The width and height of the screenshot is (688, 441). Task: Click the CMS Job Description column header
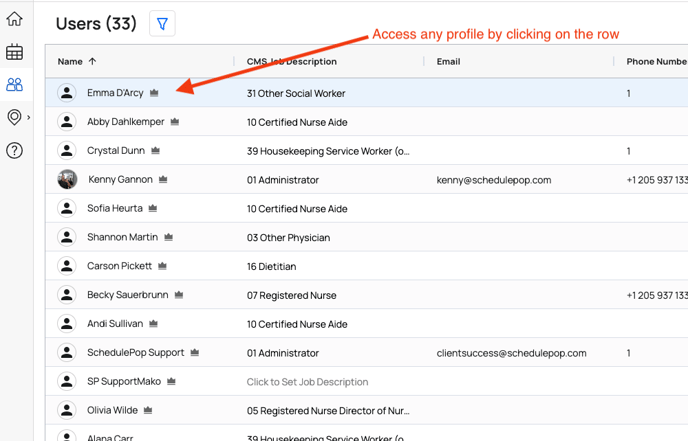(291, 61)
